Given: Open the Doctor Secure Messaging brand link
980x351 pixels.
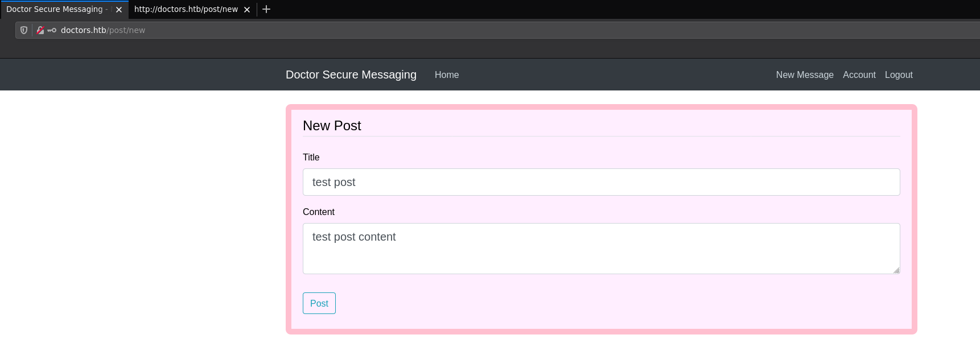Looking at the screenshot, I should pos(351,75).
